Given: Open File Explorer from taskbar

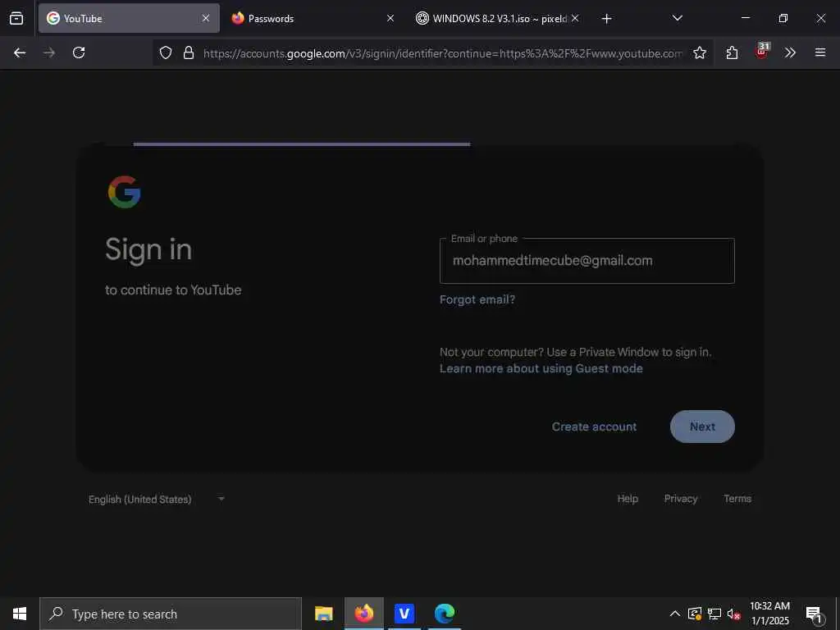Looking at the screenshot, I should (323, 614).
